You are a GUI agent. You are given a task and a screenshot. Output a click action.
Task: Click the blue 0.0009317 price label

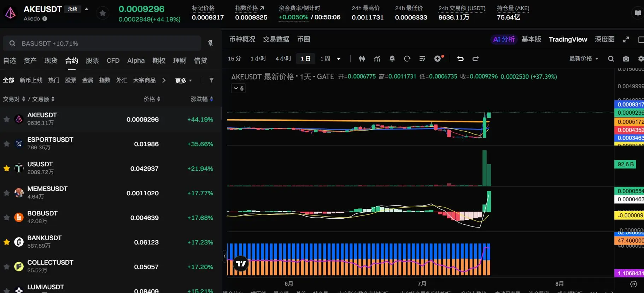coord(630,104)
